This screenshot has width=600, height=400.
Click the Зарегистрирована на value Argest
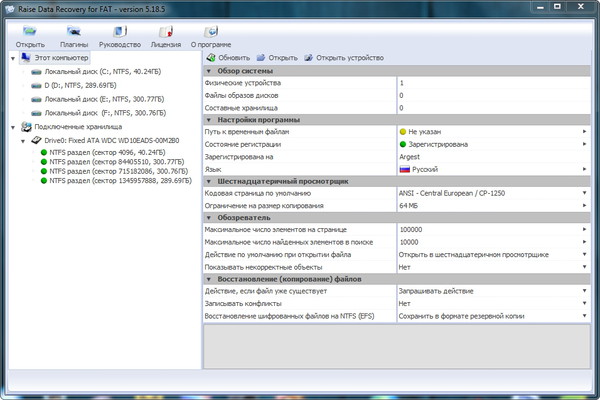pos(409,157)
